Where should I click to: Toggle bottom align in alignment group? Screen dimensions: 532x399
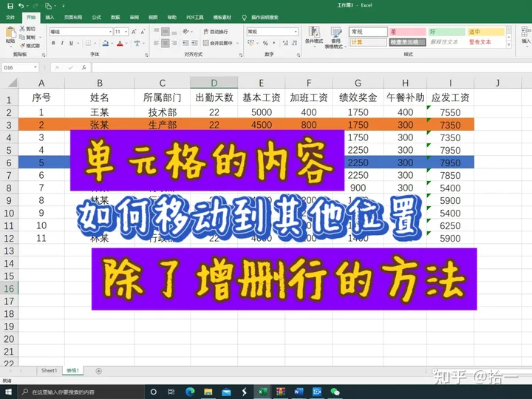point(174,32)
